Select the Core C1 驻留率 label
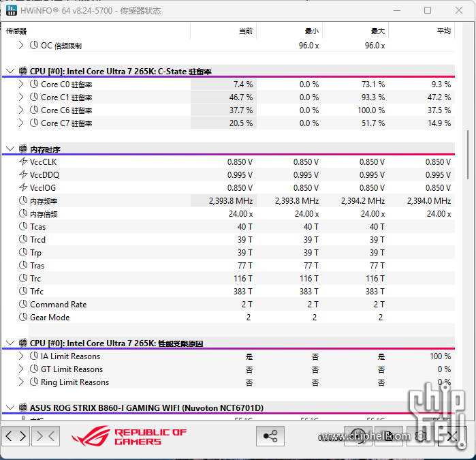This screenshot has width=476, height=460. point(67,97)
